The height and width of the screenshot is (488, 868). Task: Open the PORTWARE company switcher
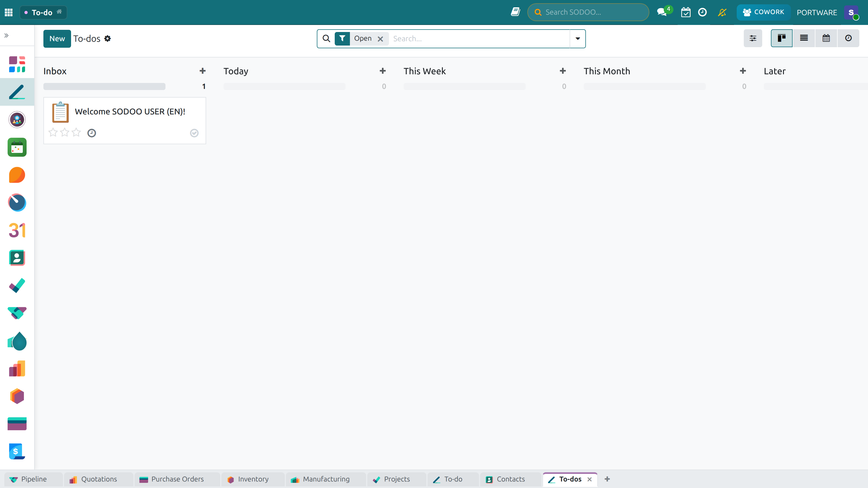click(817, 12)
